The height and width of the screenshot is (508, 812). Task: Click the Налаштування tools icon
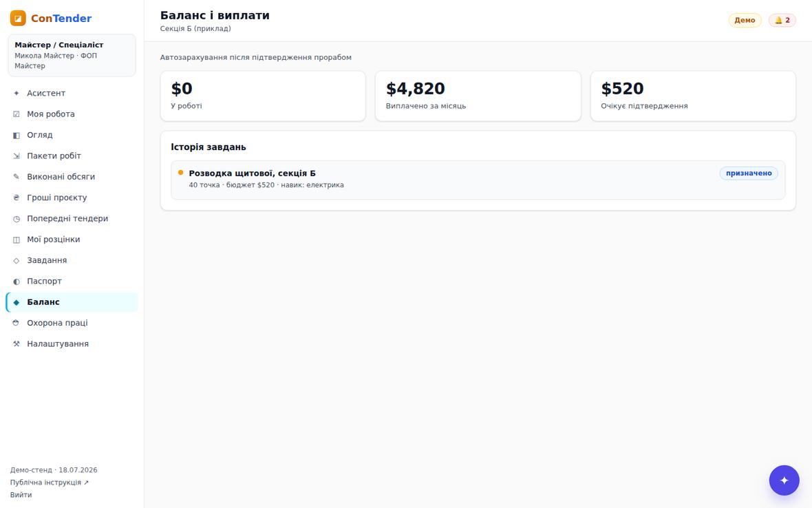16,344
